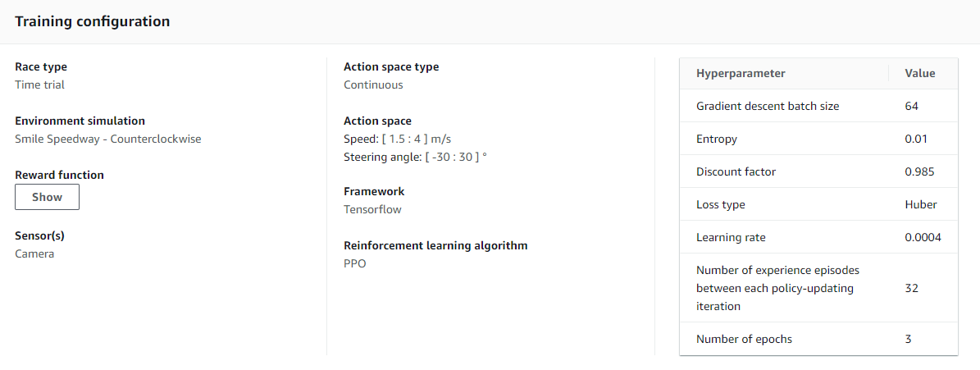Viewport: 980px width, 370px height.
Task: Click the Hyperparameter column header
Action: 741,73
